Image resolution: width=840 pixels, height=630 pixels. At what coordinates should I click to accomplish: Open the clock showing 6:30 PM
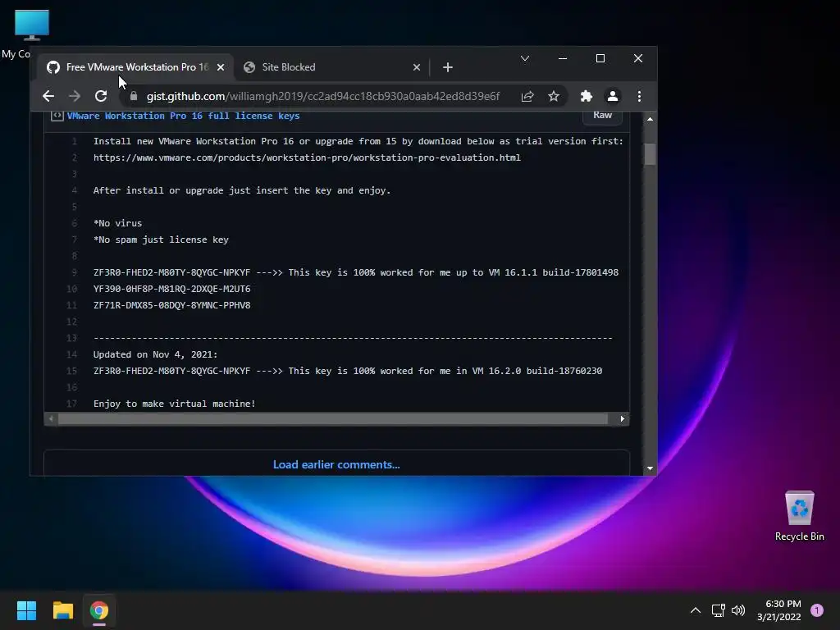click(779, 610)
